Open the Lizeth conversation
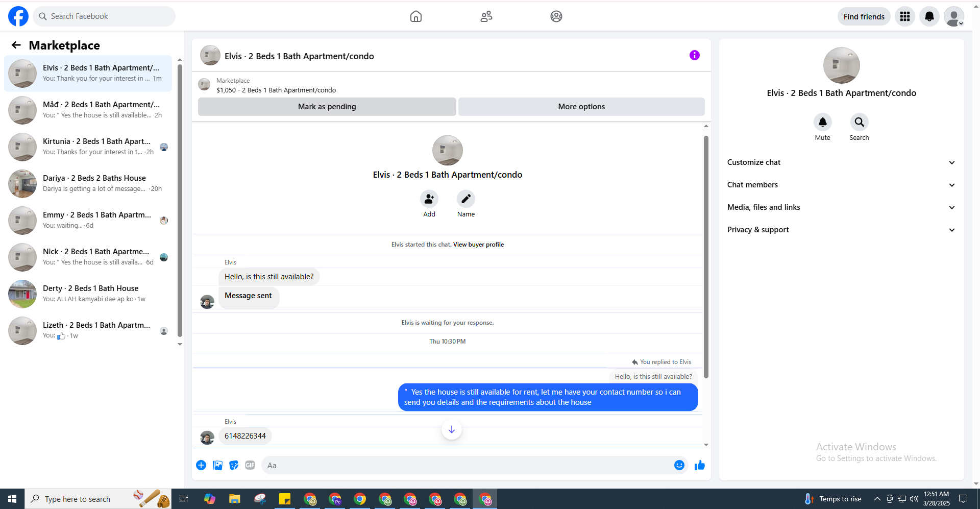The image size is (980, 509). (x=88, y=331)
